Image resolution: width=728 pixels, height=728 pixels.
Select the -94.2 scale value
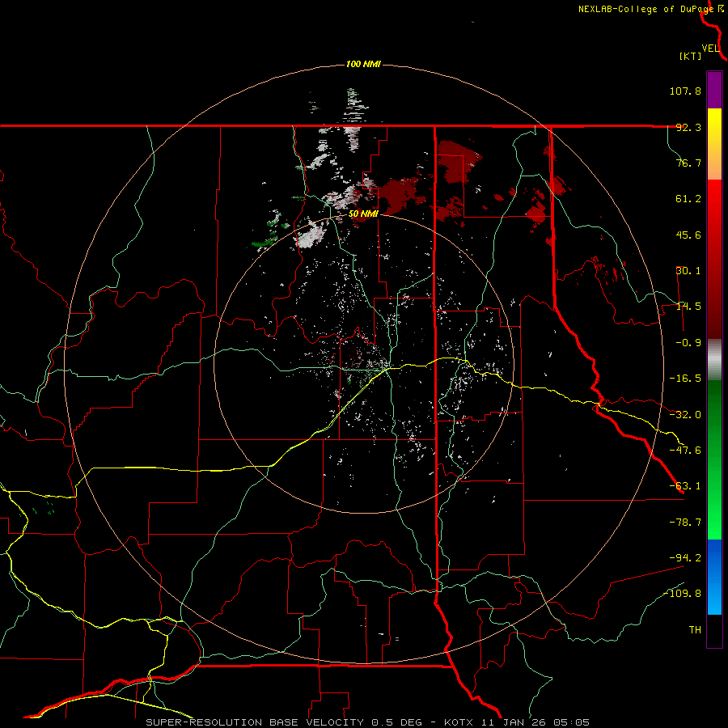(x=685, y=557)
